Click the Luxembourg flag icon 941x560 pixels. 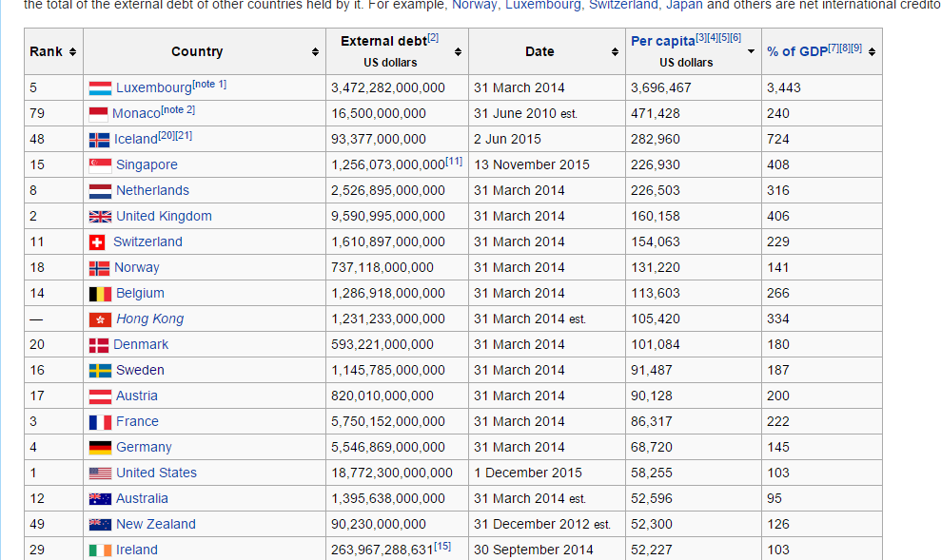tap(100, 88)
